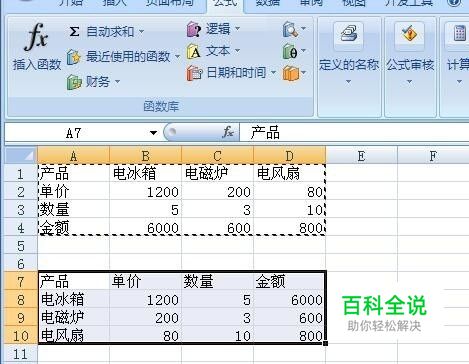Screen dimensions: 469x364
Task: Click the formula bar containing 产品
Action: click(x=354, y=133)
